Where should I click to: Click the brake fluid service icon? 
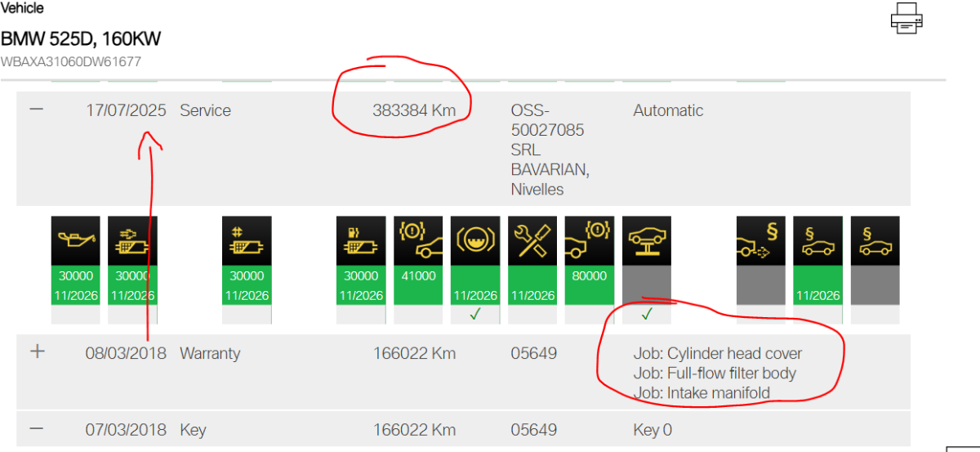pos(475,240)
